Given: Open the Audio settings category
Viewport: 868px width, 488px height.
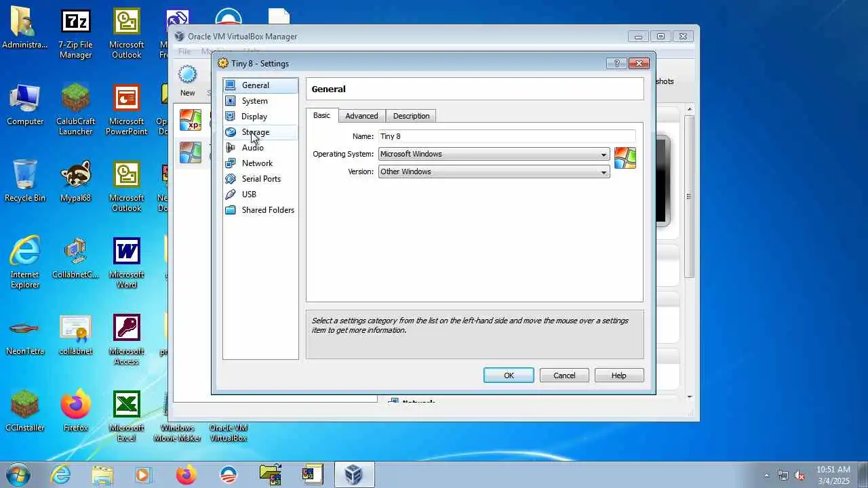Looking at the screenshot, I should 260,148.
